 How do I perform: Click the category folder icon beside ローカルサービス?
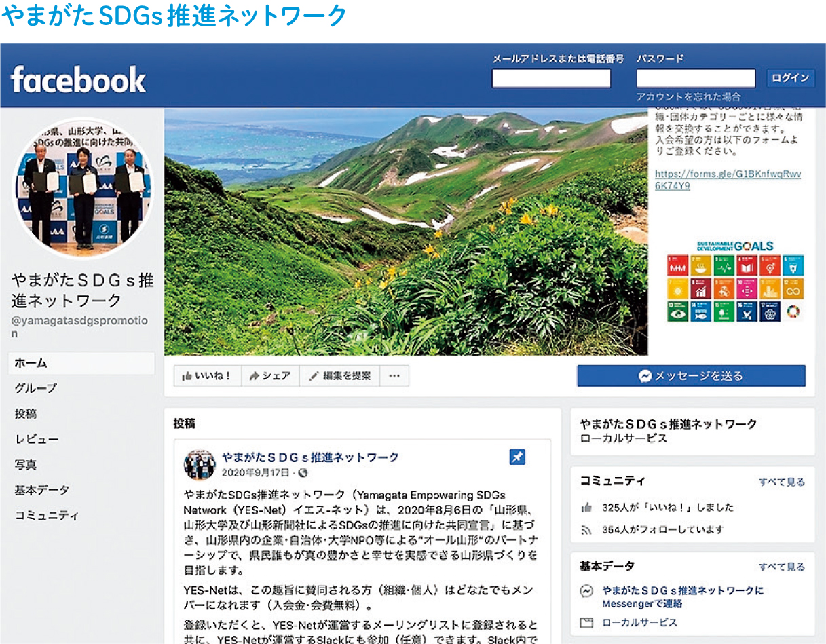pyautogui.click(x=587, y=622)
